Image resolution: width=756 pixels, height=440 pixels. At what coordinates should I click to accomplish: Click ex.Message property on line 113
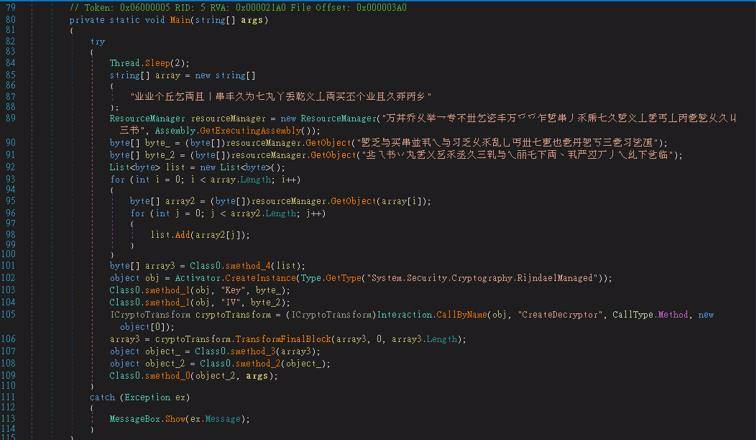[x=215, y=419]
